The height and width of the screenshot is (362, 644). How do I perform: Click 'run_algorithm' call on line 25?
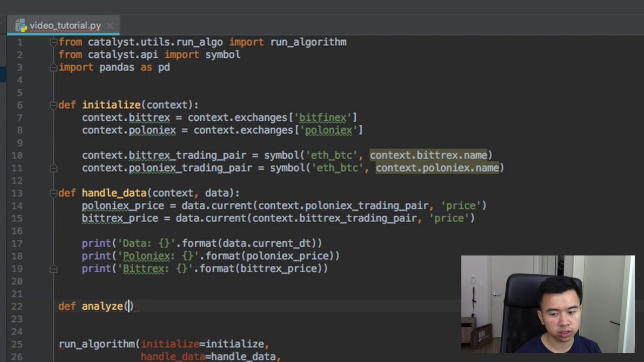[97, 344]
